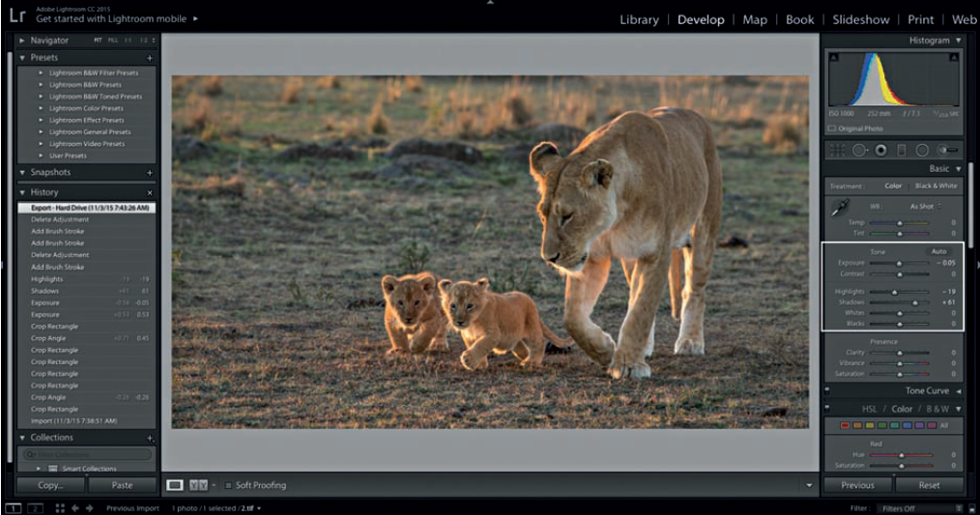Select the blue color swatch

pos(907,426)
